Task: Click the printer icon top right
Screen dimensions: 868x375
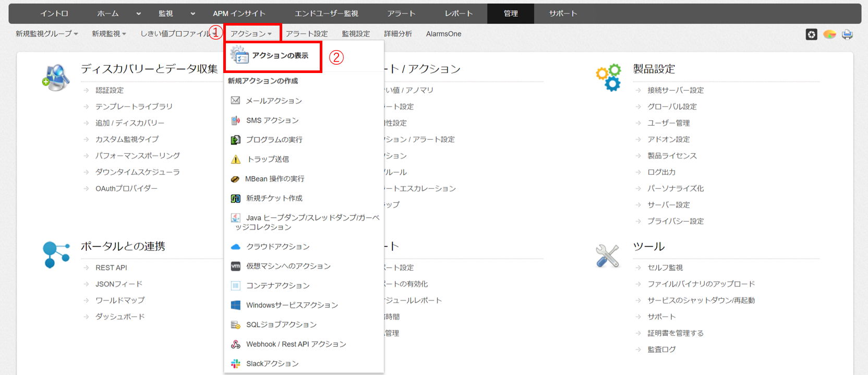Action: [847, 34]
